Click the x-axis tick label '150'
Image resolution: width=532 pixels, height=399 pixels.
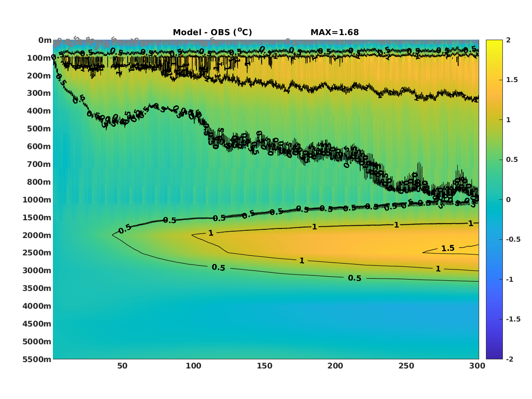[x=264, y=366]
